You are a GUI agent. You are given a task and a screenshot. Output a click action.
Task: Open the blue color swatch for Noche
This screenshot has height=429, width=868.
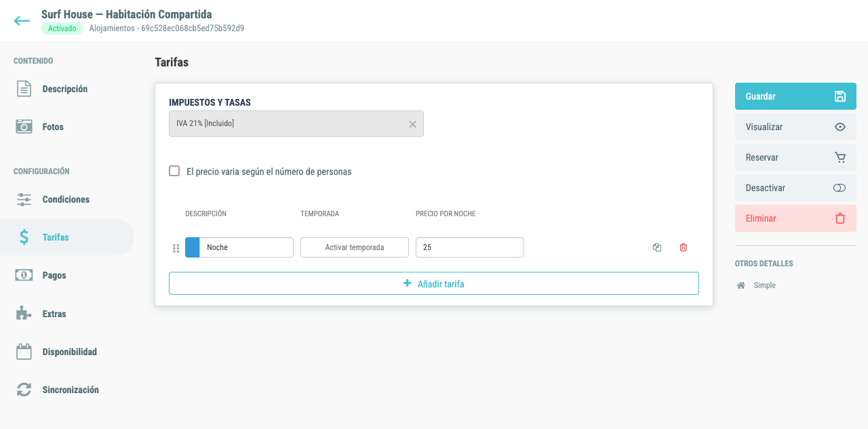(193, 247)
